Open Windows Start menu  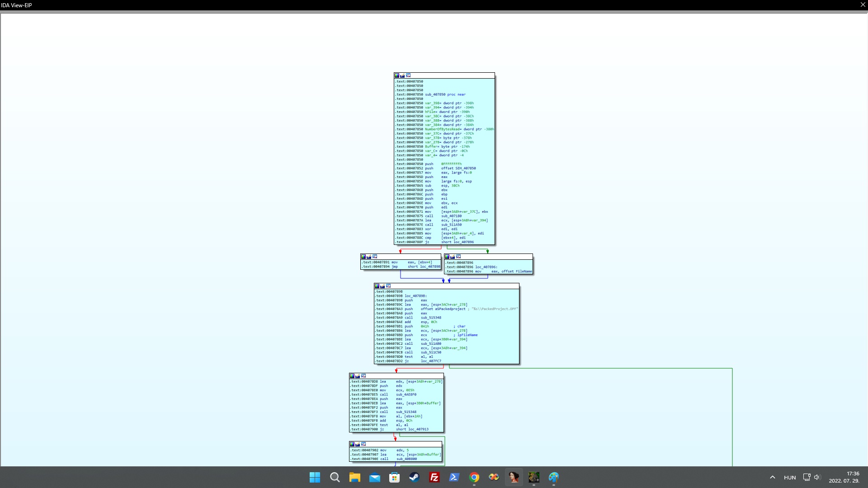tap(315, 477)
